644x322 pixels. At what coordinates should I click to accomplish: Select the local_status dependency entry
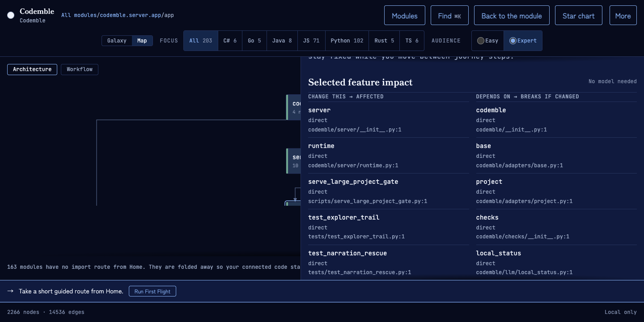pos(556,263)
